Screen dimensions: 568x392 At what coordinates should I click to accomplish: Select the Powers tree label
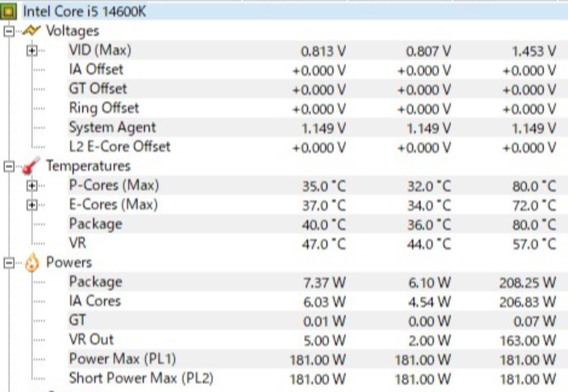69,262
